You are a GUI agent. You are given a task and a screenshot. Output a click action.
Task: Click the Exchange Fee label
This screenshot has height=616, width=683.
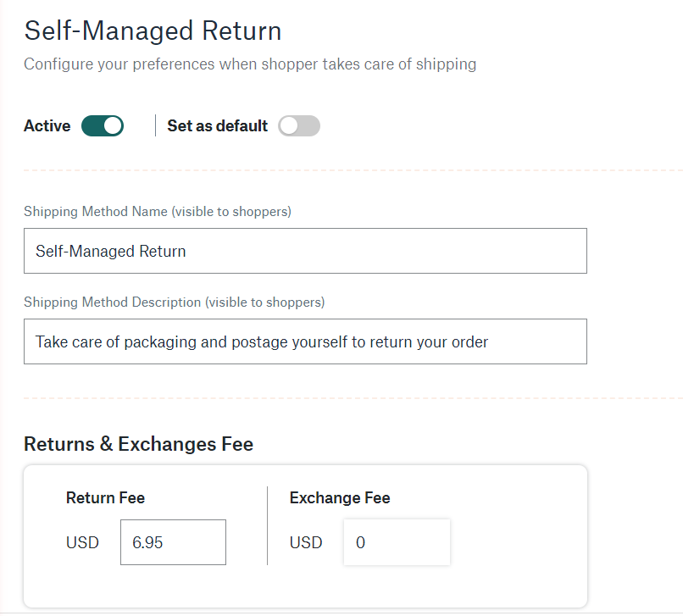pyautogui.click(x=340, y=498)
